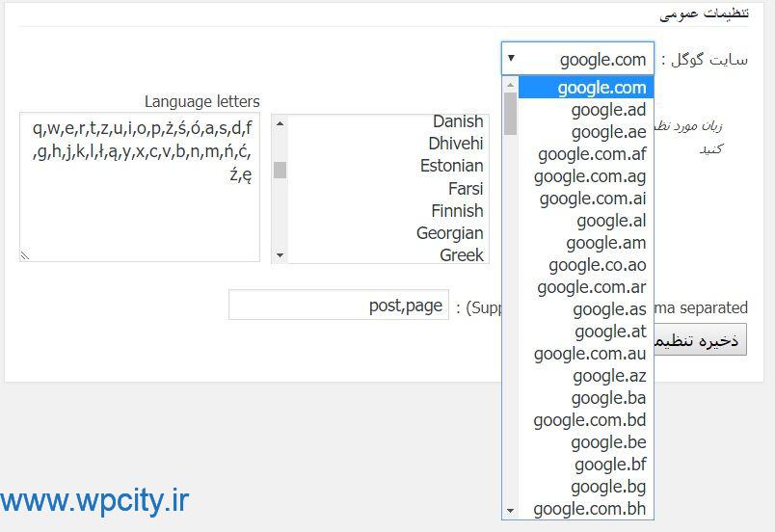This screenshot has width=775, height=532.
Task: Click the post,page post types field
Action: click(338, 305)
